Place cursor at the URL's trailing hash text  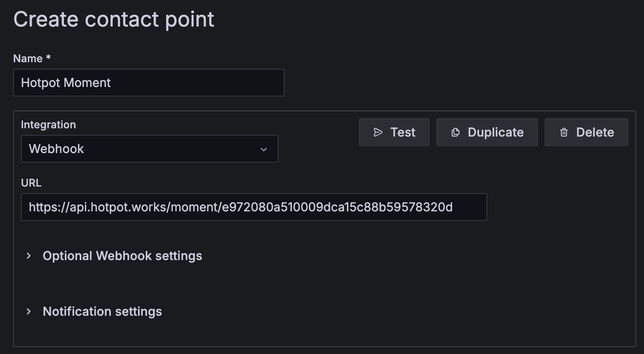[337, 207]
